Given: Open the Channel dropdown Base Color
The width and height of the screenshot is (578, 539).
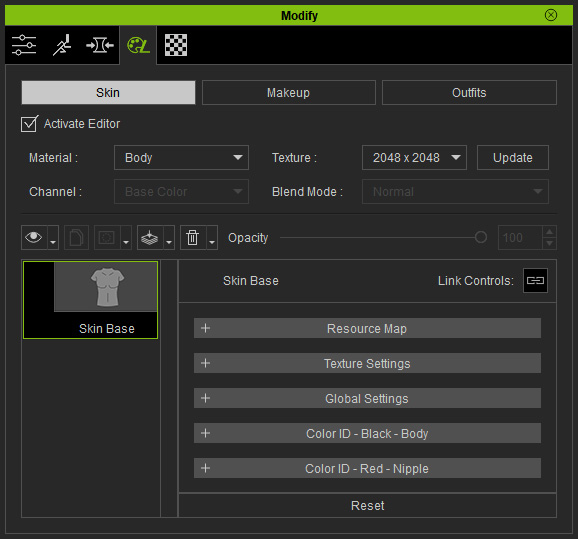Looking at the screenshot, I should 181,191.
